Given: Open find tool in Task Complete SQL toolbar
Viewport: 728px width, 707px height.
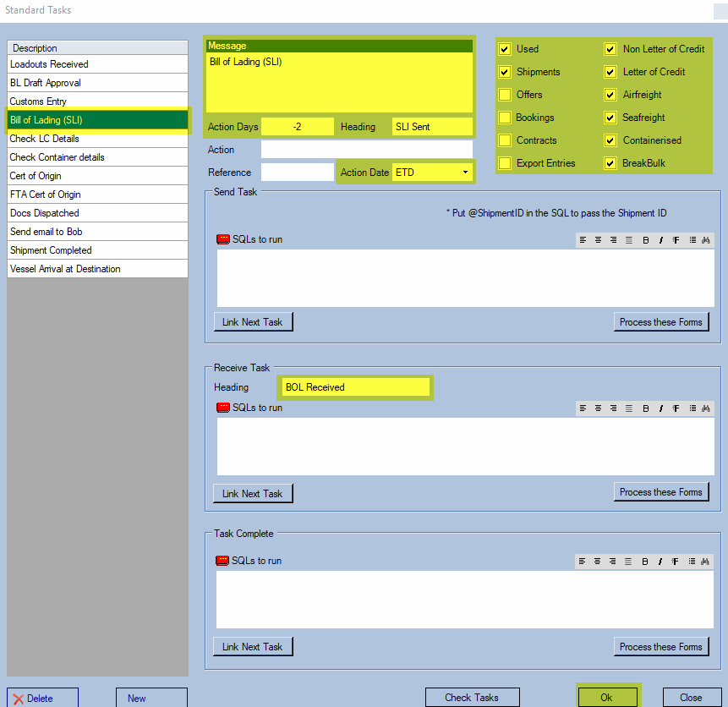Looking at the screenshot, I should [x=705, y=561].
